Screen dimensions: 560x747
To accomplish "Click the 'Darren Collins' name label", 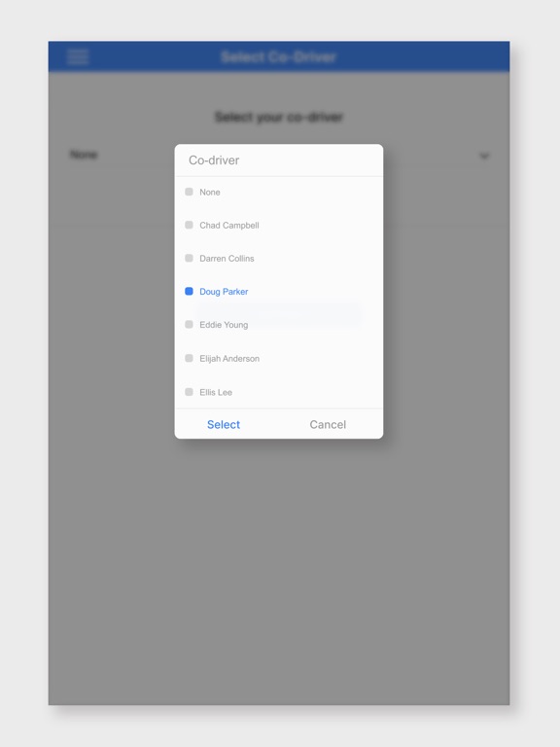I will [227, 258].
